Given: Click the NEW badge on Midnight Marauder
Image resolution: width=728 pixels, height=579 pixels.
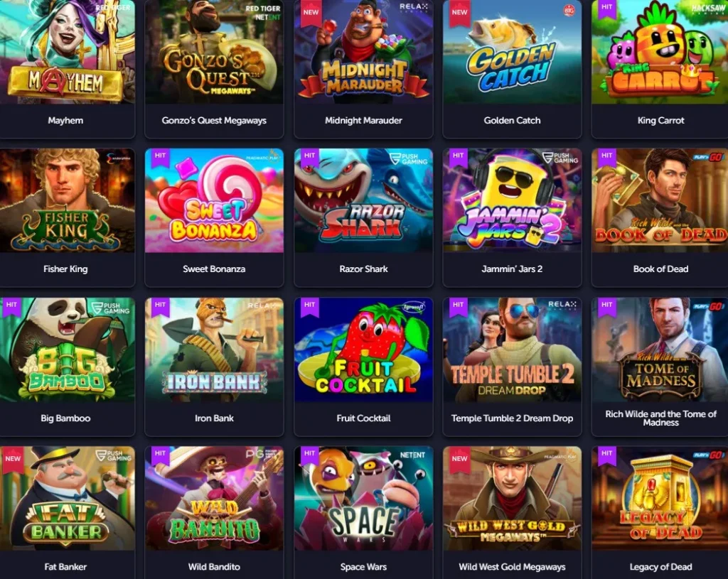Looking at the screenshot, I should [311, 13].
